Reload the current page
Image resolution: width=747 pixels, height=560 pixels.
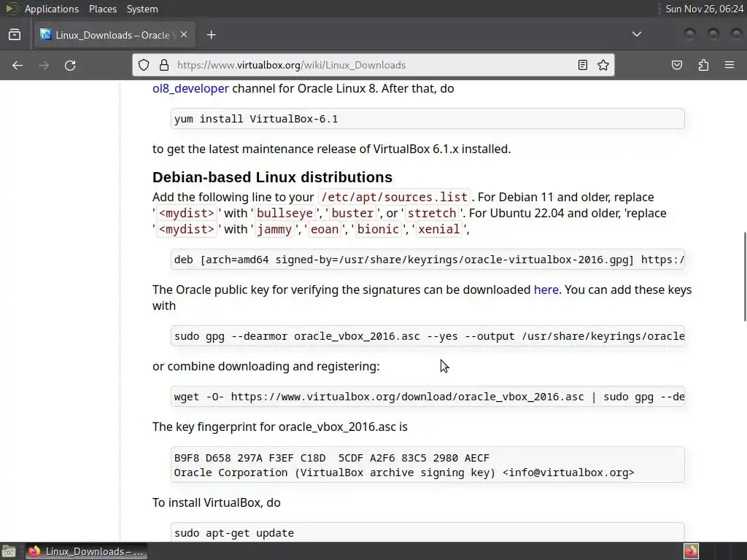(70, 65)
